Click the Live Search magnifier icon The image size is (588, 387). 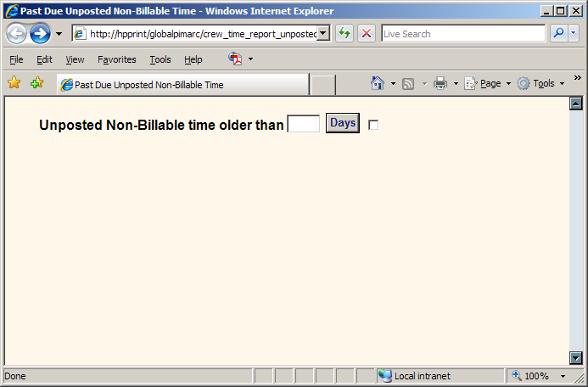[558, 34]
